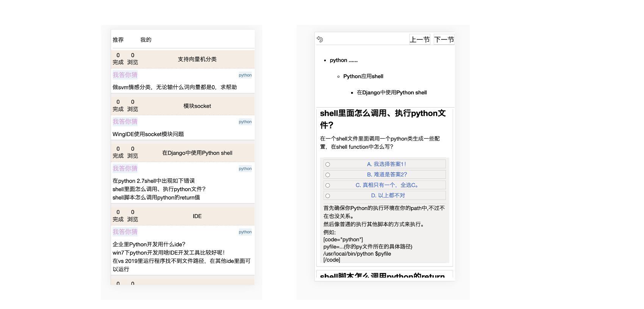Open question win7下python开发用啥IDE开发工具比较好呢
The height and width of the screenshot is (309, 644).
[169, 253]
